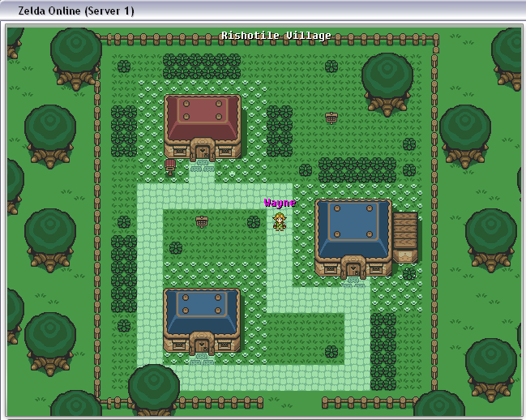Click the player character under the Wayne label

pyautogui.click(x=280, y=221)
